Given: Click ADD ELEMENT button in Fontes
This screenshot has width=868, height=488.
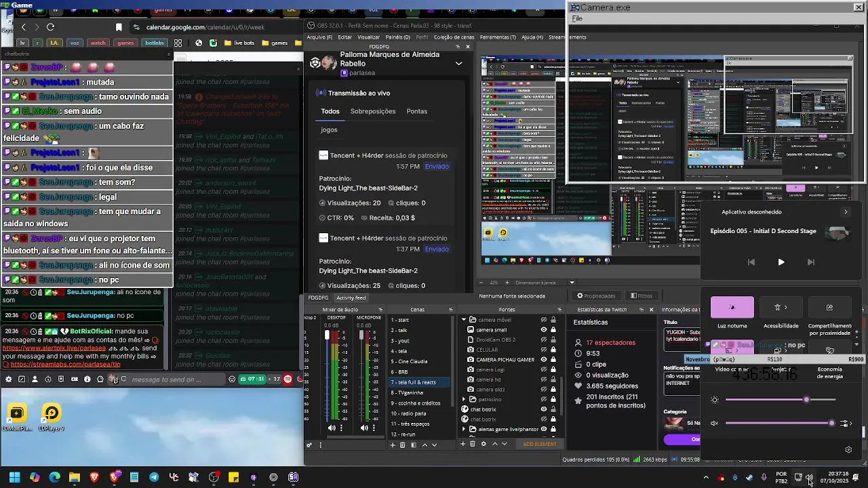Looking at the screenshot, I should point(540,445).
